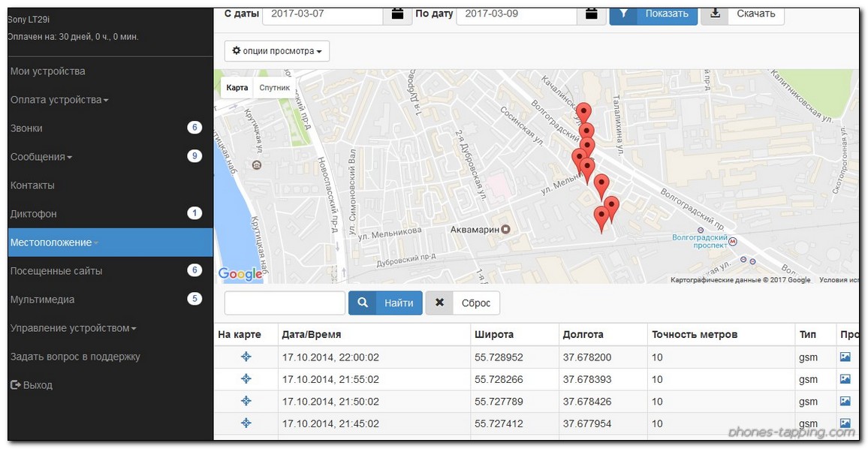Open Задать вопрос в поддержку link
This screenshot has width=868, height=449.
click(x=75, y=357)
